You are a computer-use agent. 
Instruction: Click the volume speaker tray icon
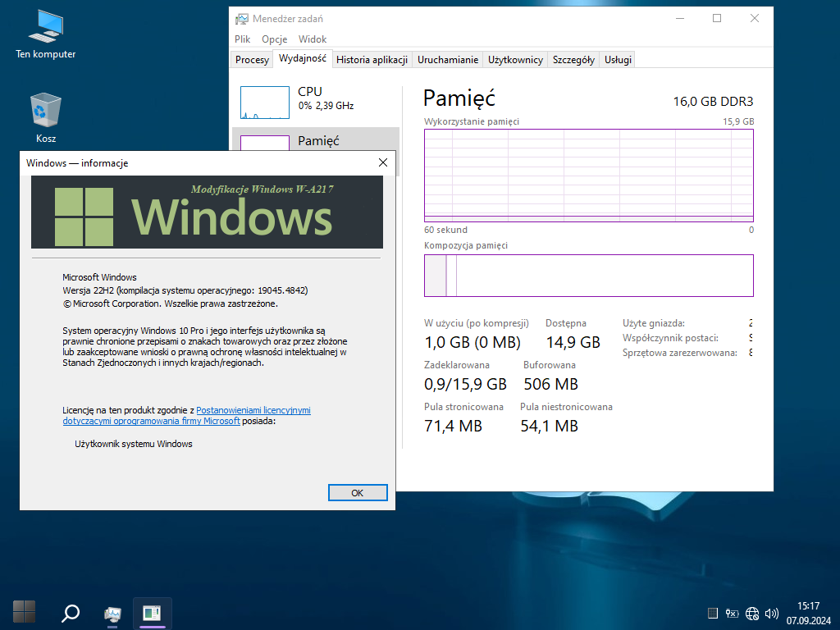click(x=771, y=614)
